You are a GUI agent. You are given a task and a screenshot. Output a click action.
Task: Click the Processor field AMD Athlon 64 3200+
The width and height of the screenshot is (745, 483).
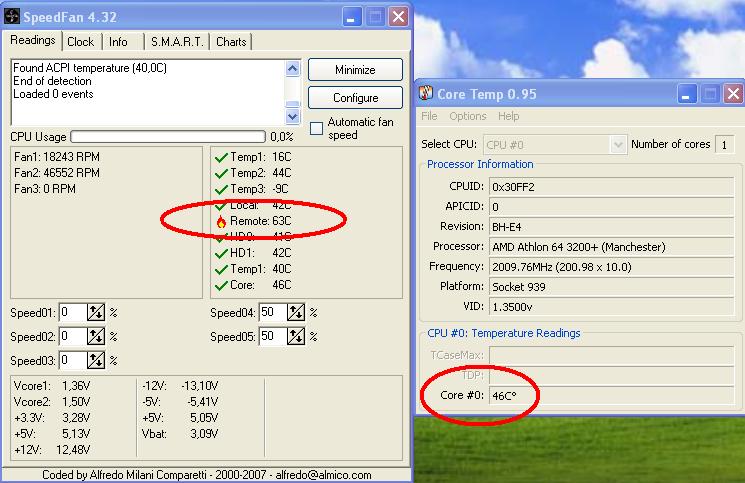611,246
